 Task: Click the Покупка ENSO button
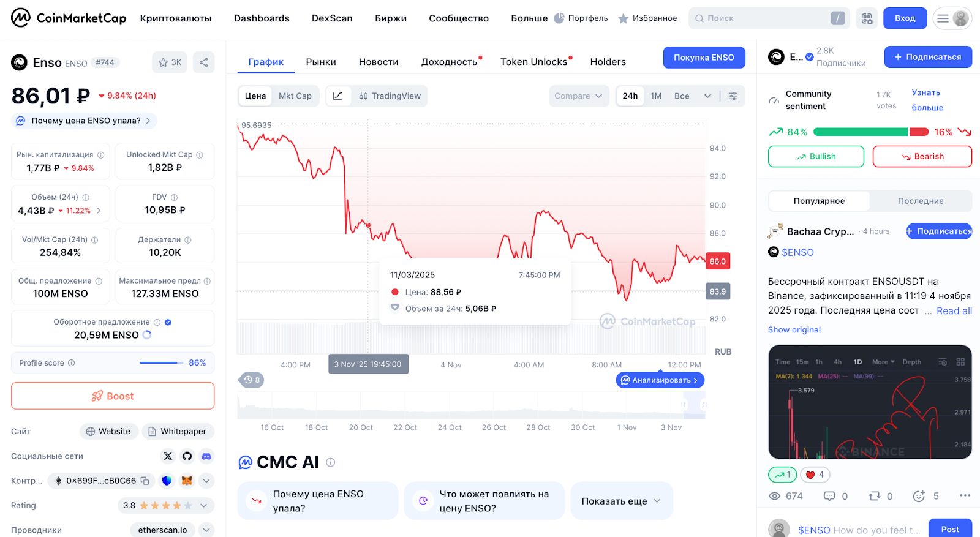(x=704, y=57)
